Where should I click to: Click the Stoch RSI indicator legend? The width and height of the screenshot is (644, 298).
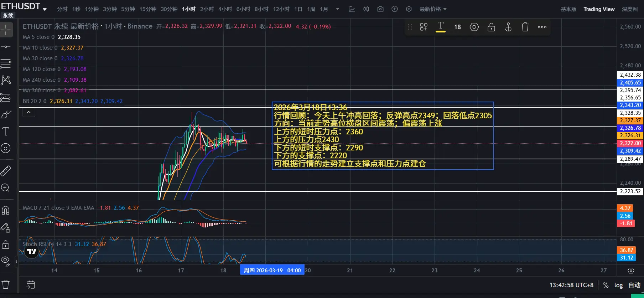[x=64, y=244]
